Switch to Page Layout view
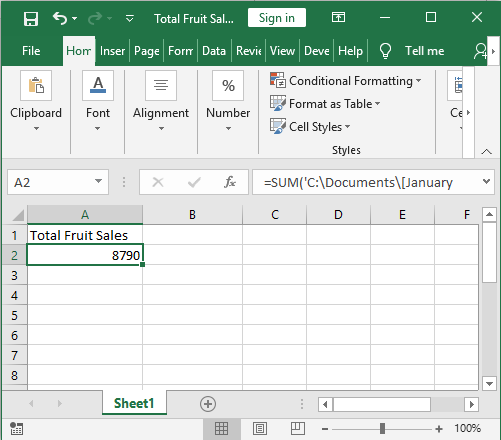This screenshot has width=501, height=440. (260, 429)
